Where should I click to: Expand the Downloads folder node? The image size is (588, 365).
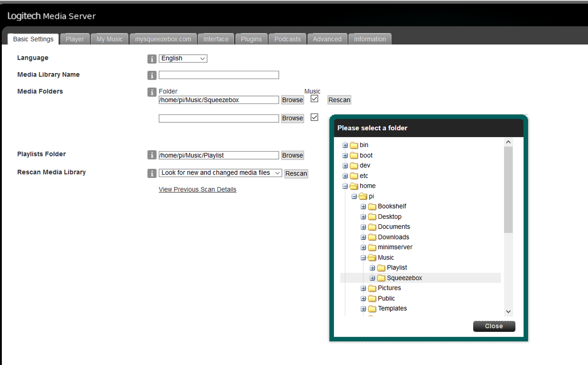[x=363, y=237]
